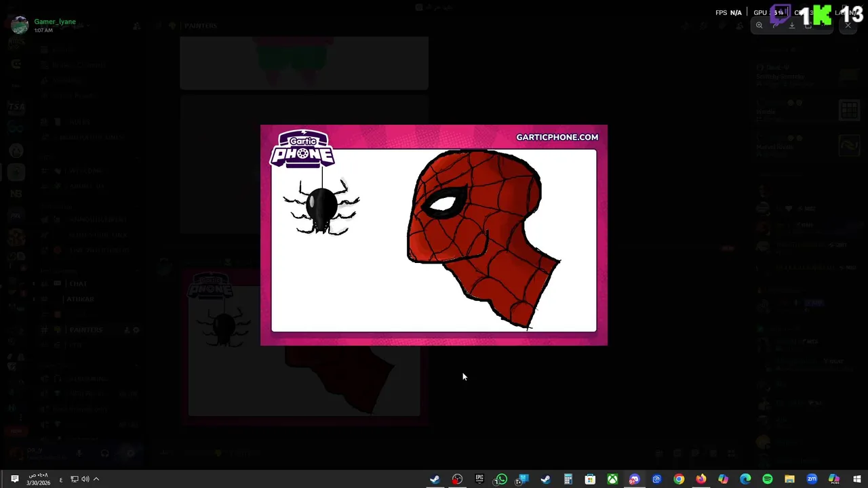The height and width of the screenshot is (488, 868).
Task: Open the notification center icon
Action: [x=14, y=479]
